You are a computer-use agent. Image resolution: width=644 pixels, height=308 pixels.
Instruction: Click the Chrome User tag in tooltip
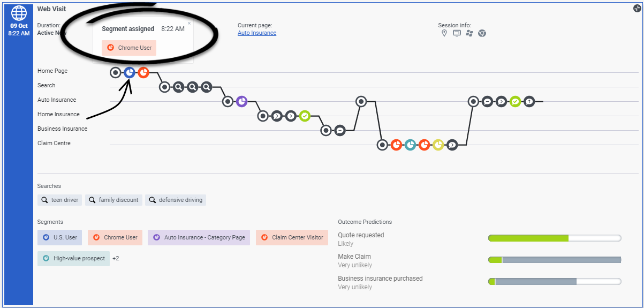pyautogui.click(x=129, y=48)
